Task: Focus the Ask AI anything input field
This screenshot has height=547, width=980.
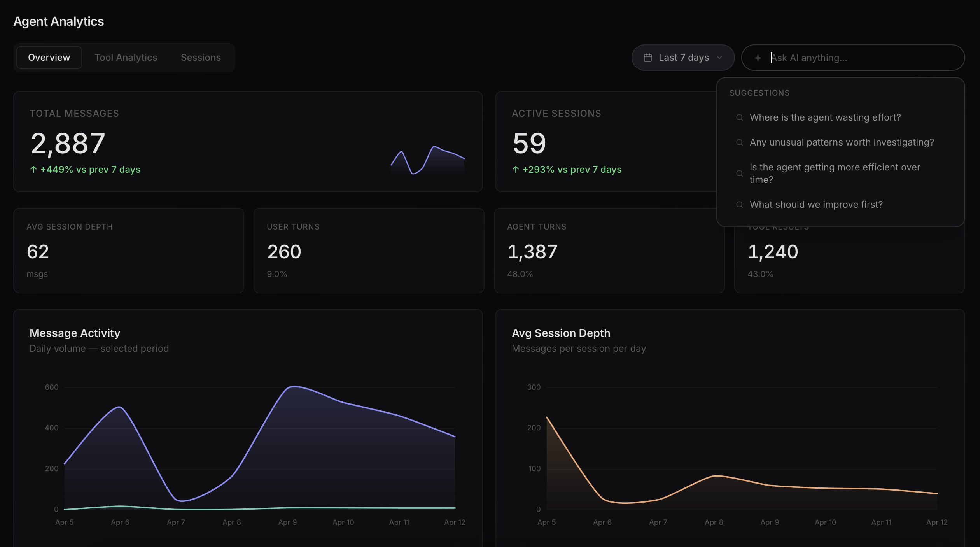Action: 853,58
